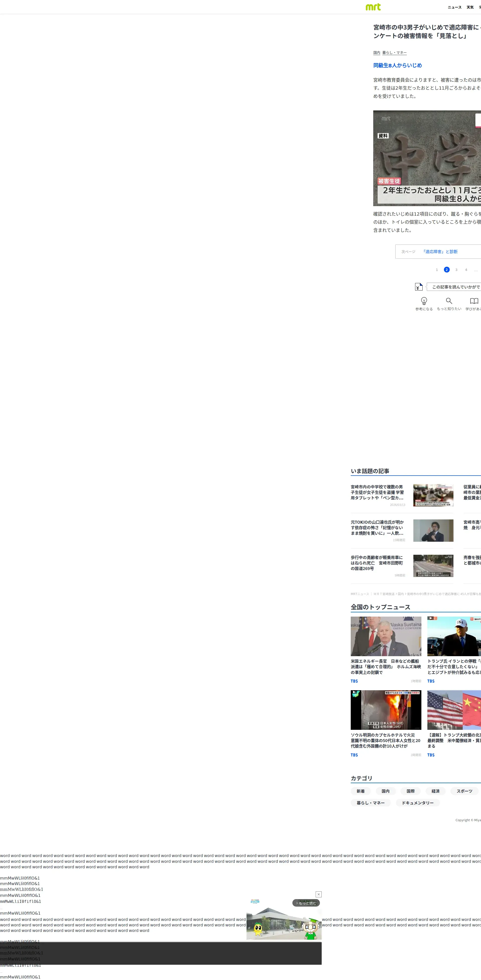The image size is (481, 980).
Task: Select the スポーツ category chip
Action: [x=464, y=791]
